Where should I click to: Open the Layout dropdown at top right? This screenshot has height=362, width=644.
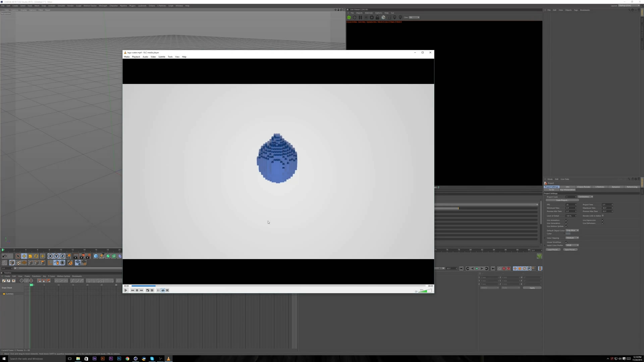(629, 6)
